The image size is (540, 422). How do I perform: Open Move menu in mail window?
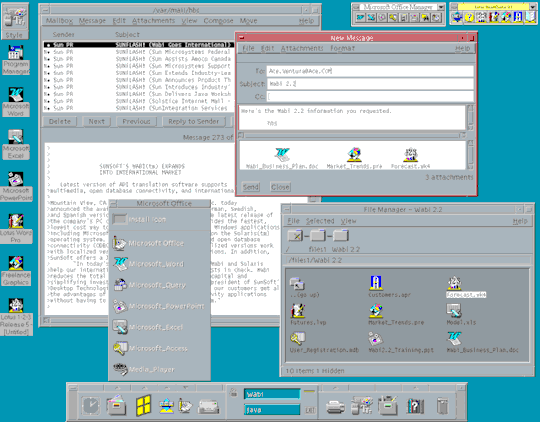(248, 21)
